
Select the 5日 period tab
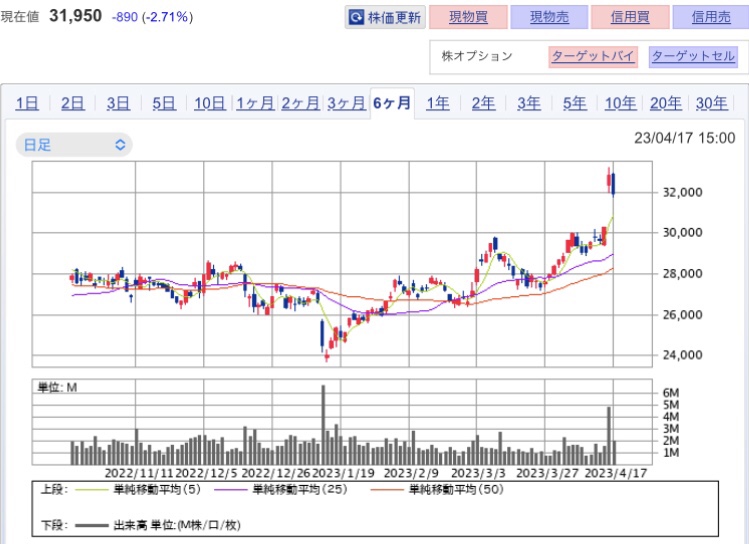pos(164,103)
